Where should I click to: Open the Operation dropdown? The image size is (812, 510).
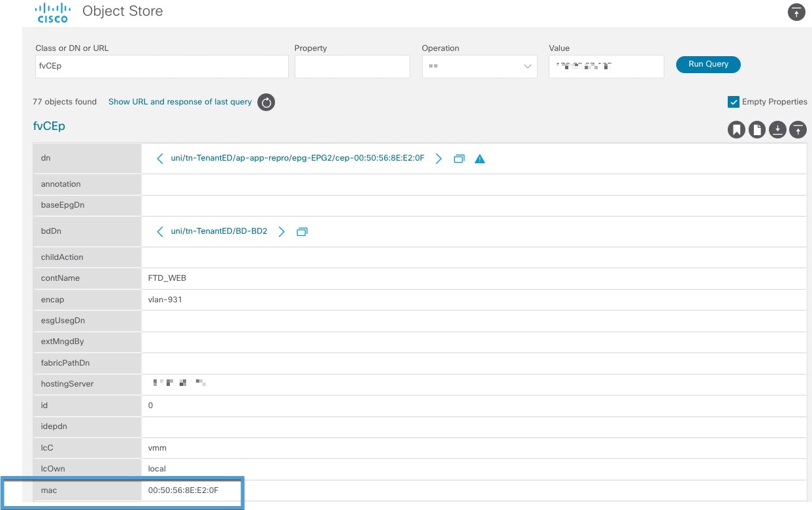(479, 66)
